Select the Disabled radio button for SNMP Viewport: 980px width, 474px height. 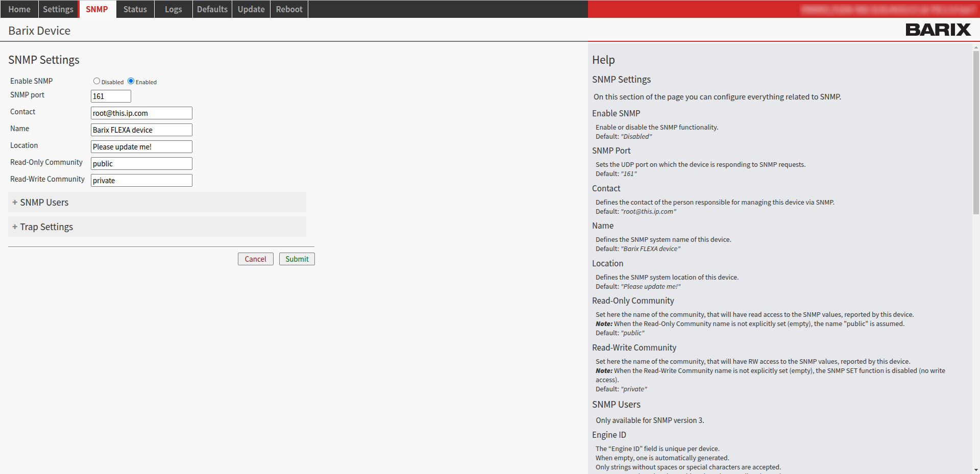tap(96, 81)
